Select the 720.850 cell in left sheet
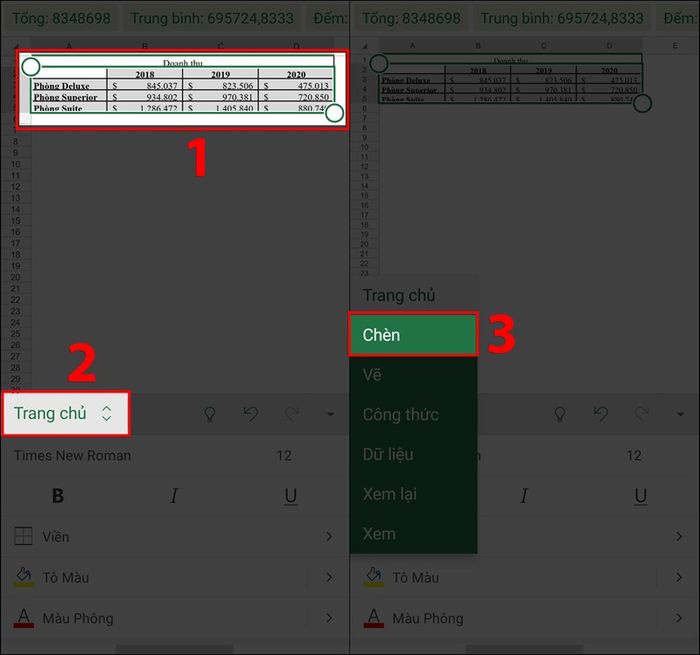 (296, 97)
